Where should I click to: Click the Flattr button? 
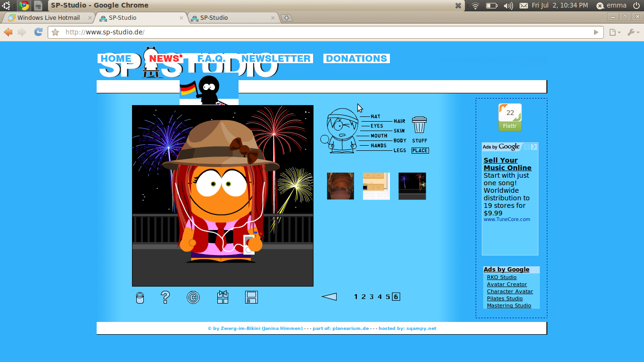click(x=510, y=126)
